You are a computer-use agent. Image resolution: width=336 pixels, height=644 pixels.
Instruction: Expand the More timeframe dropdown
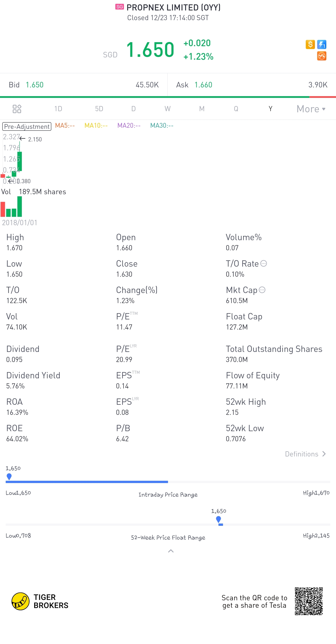pos(311,109)
